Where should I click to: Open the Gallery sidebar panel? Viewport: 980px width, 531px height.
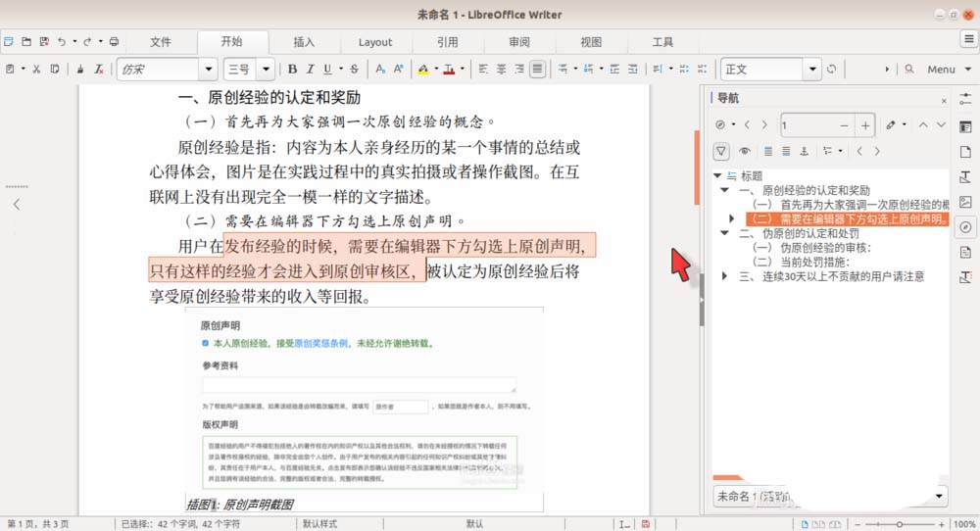point(965,202)
